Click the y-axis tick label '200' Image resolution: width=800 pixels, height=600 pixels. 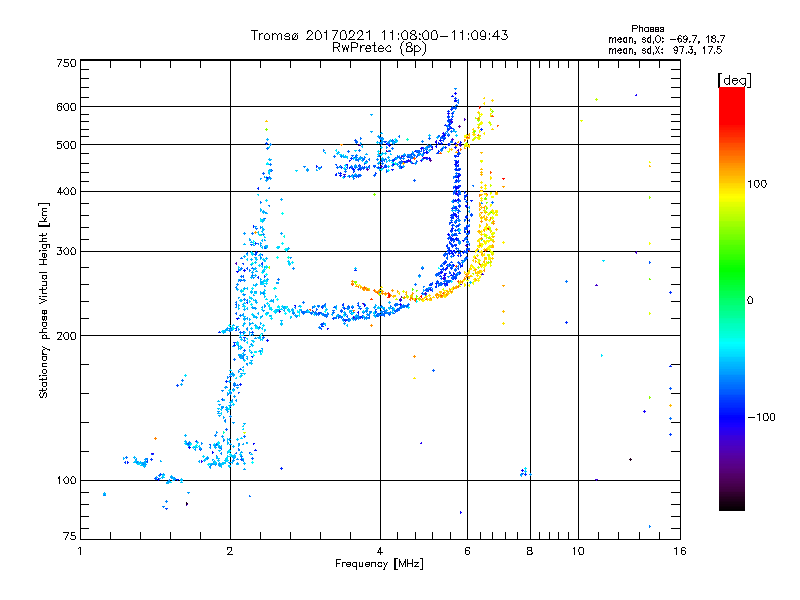tap(66, 336)
